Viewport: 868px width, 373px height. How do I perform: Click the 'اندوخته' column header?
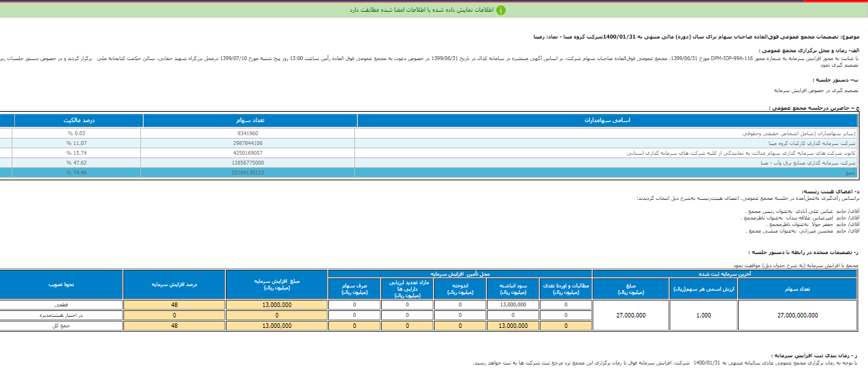459,289
